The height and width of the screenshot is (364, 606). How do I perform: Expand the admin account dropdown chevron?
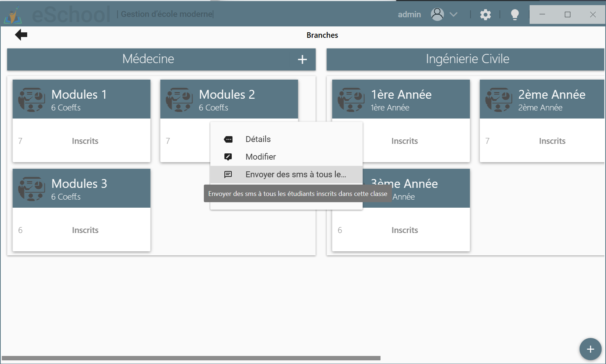(454, 15)
